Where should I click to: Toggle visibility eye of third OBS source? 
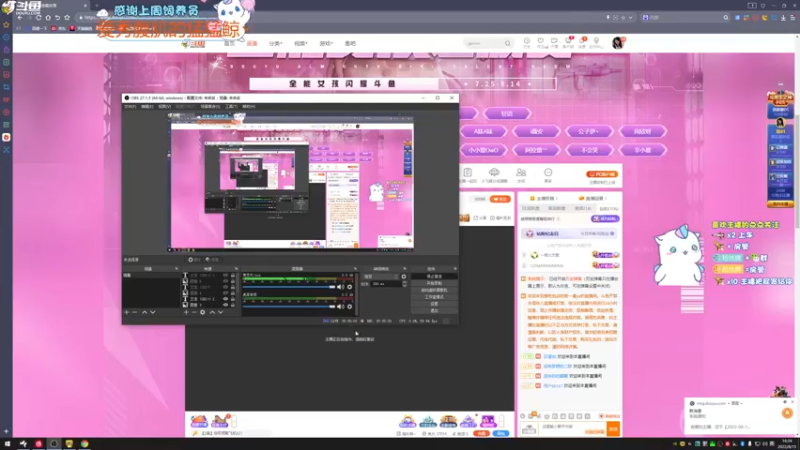[x=226, y=287]
